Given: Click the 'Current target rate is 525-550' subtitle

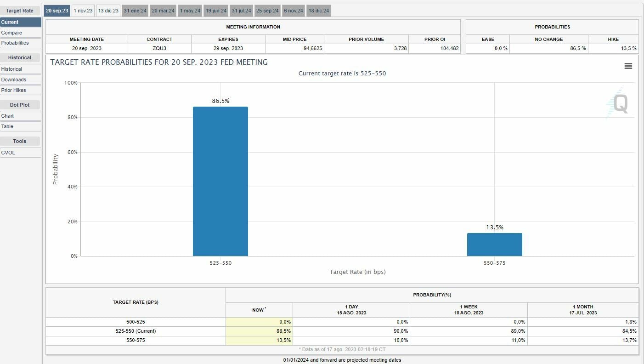Looking at the screenshot, I should pyautogui.click(x=342, y=73).
